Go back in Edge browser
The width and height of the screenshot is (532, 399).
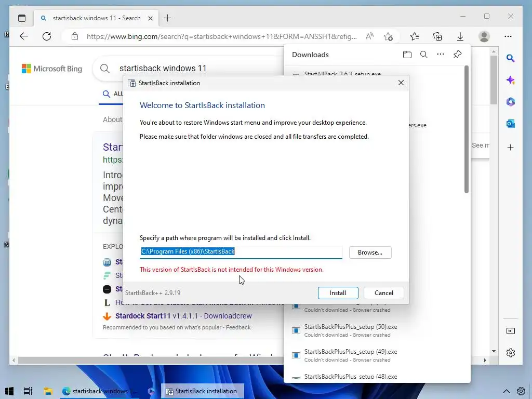click(x=24, y=36)
